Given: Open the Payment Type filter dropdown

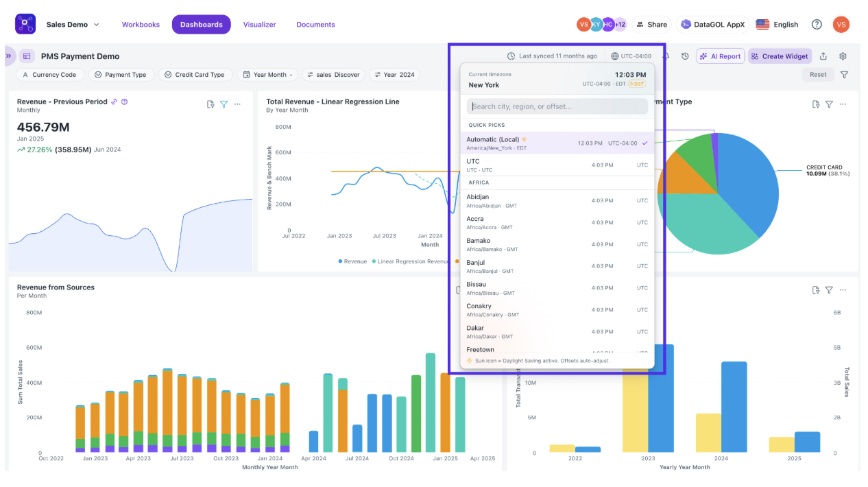Looking at the screenshot, I should pos(121,75).
